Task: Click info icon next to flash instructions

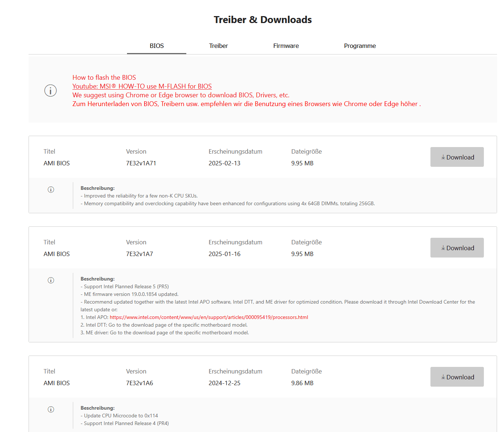Action: [x=51, y=90]
